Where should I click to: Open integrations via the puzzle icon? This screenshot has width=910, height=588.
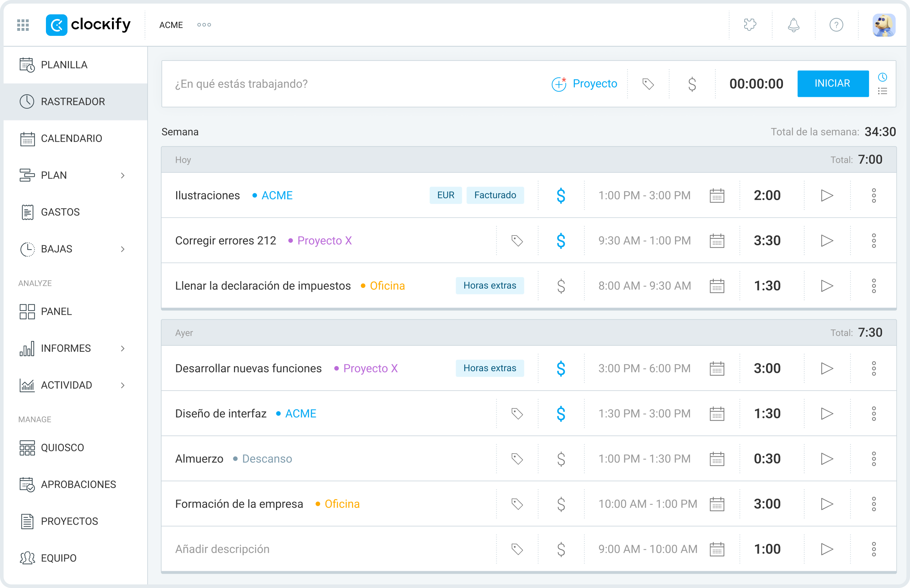(750, 24)
